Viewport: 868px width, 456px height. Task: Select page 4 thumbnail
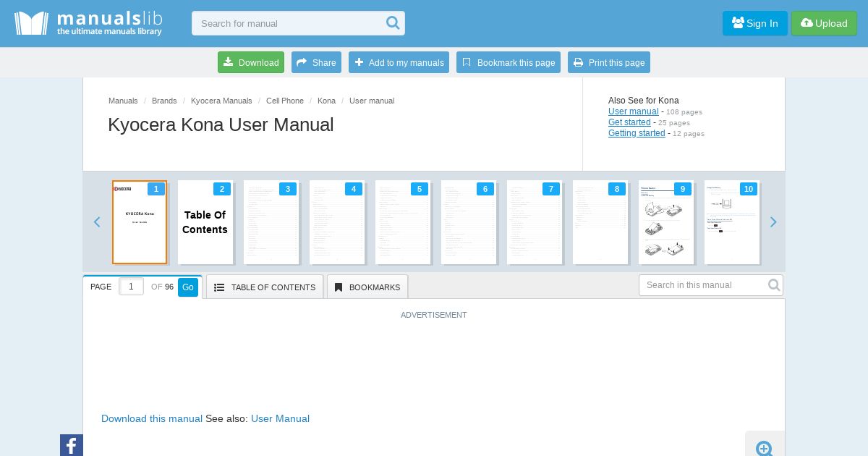[x=337, y=222]
